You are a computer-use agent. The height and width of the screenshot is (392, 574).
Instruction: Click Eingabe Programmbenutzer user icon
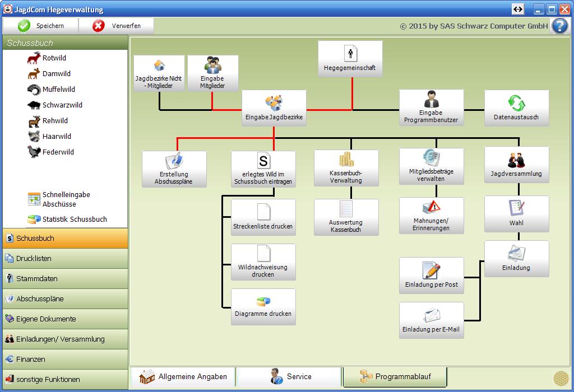[x=431, y=99]
